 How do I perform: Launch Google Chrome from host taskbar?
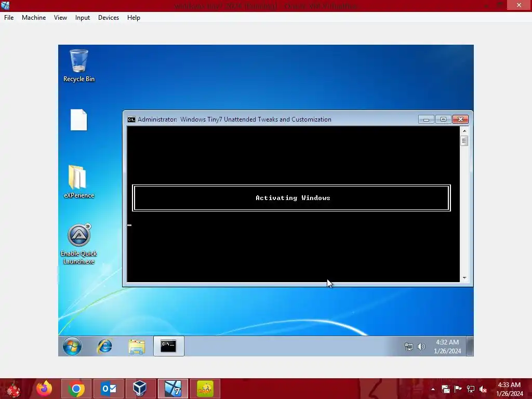click(x=76, y=389)
